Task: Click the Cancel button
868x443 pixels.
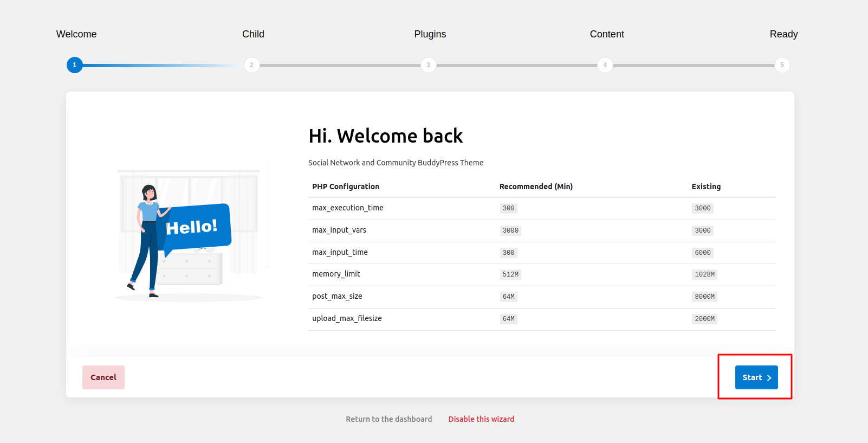Action: tap(103, 377)
